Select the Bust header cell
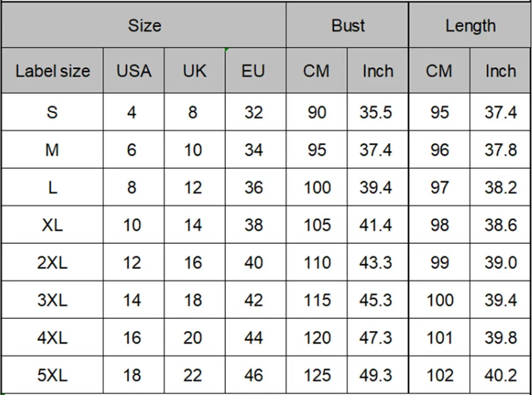This screenshot has width=532, height=395. coord(347,26)
